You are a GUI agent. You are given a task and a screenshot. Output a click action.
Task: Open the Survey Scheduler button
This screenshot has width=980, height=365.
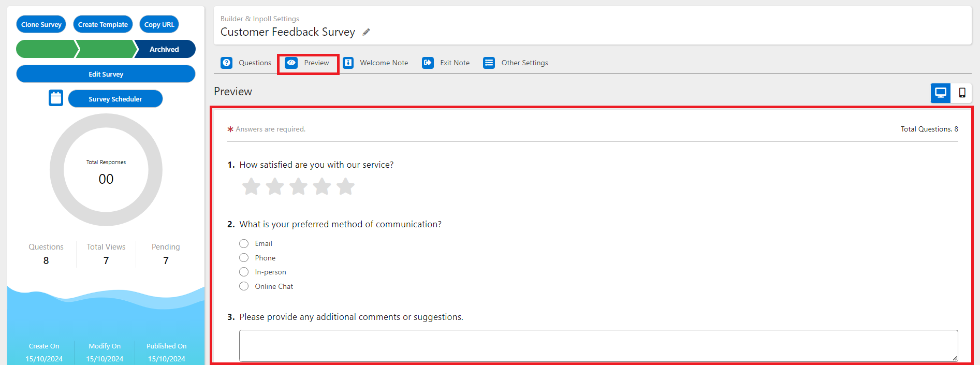115,99
